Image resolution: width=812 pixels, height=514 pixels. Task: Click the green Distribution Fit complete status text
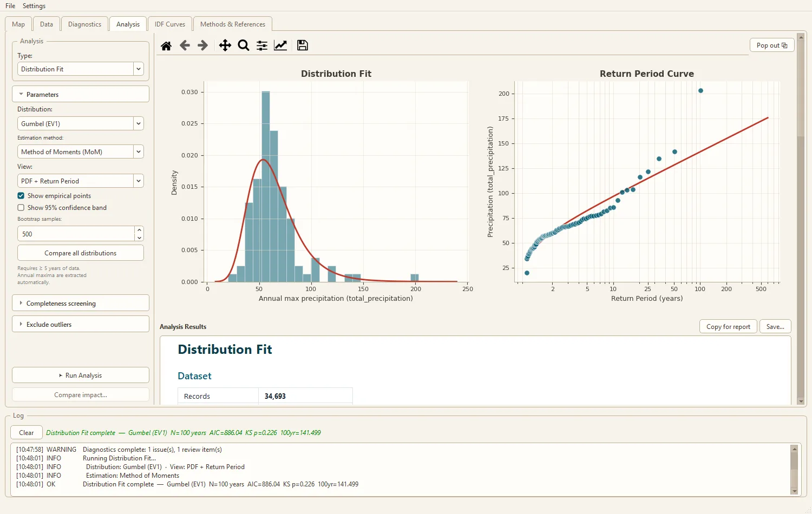click(x=184, y=433)
